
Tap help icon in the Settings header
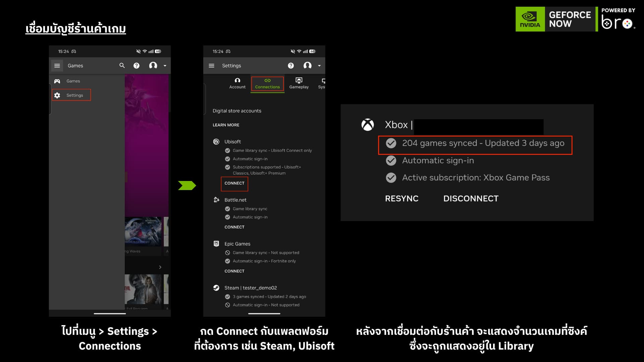click(x=291, y=66)
